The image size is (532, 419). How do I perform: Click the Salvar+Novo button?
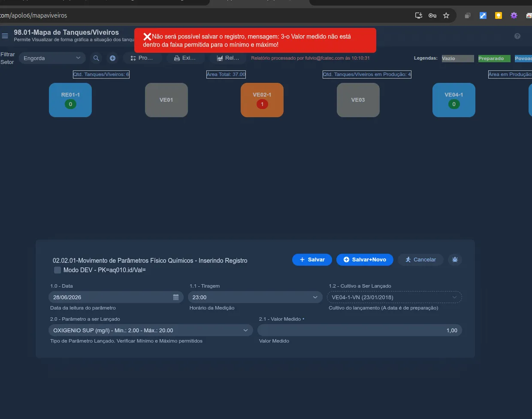(x=365, y=260)
